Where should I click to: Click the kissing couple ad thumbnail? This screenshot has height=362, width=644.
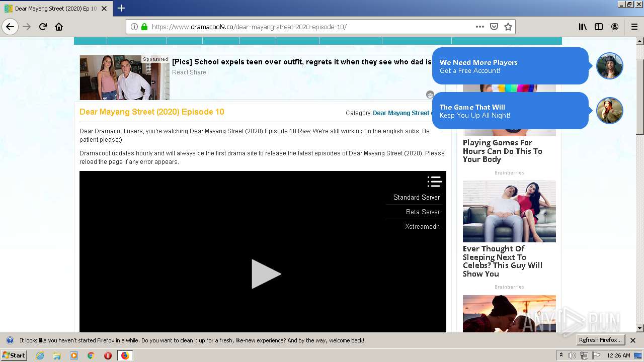pyautogui.click(x=509, y=313)
